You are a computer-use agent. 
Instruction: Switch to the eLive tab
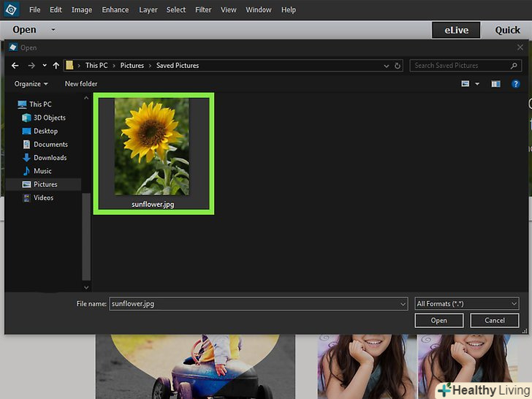tap(455, 30)
